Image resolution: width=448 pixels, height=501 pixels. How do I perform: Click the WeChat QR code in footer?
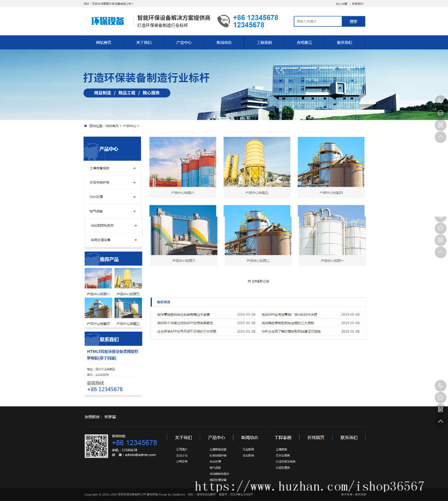click(96, 446)
